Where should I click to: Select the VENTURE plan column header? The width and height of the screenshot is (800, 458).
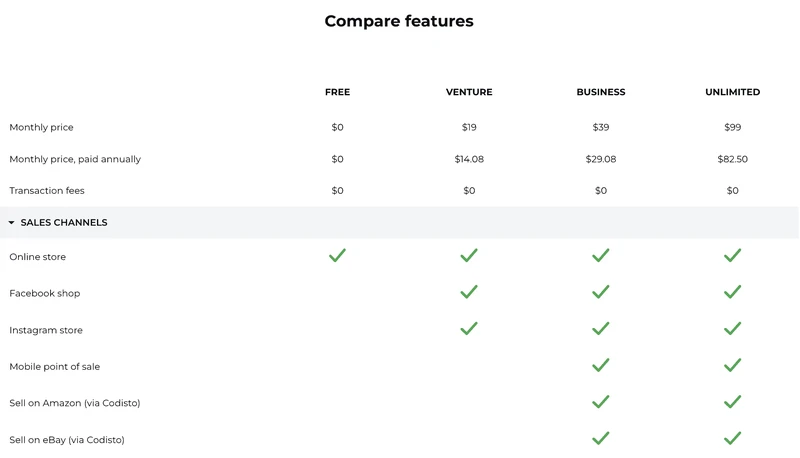click(469, 92)
